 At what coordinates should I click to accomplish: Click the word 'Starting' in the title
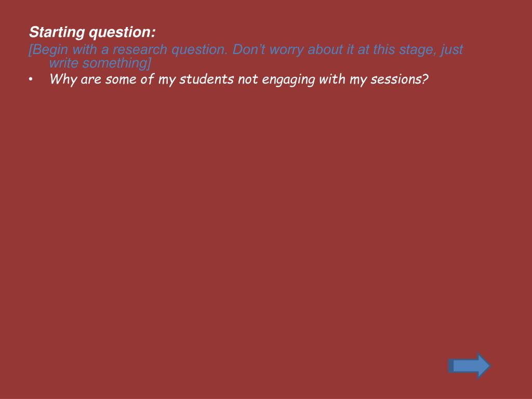click(x=57, y=32)
